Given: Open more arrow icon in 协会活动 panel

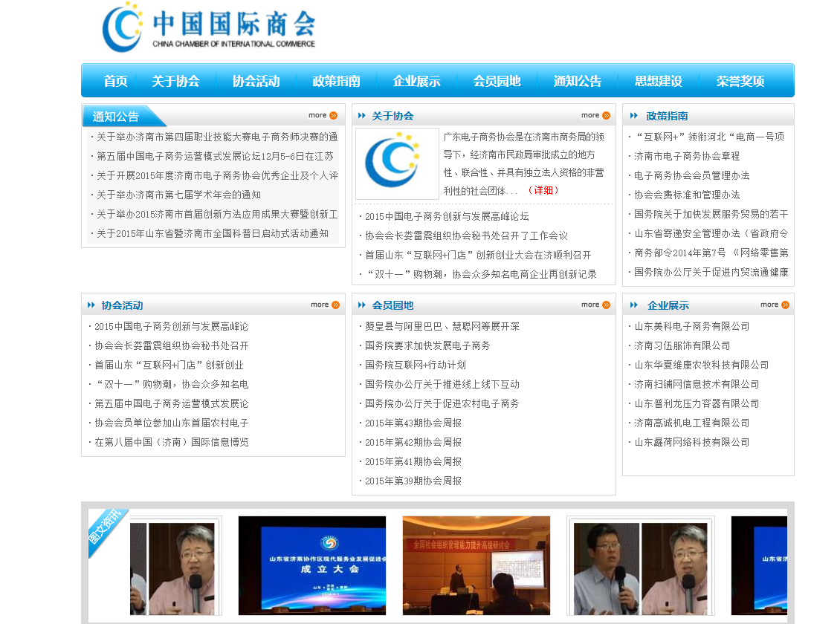Looking at the screenshot, I should (x=335, y=305).
